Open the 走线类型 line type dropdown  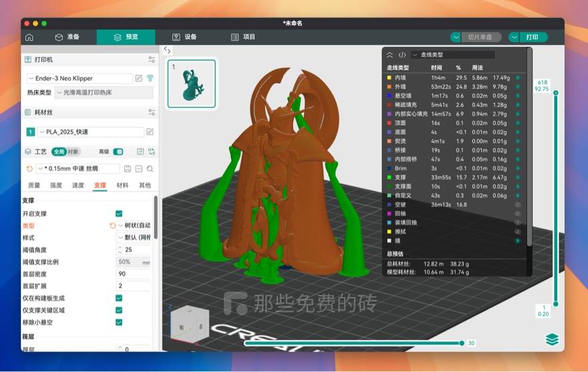452,55
